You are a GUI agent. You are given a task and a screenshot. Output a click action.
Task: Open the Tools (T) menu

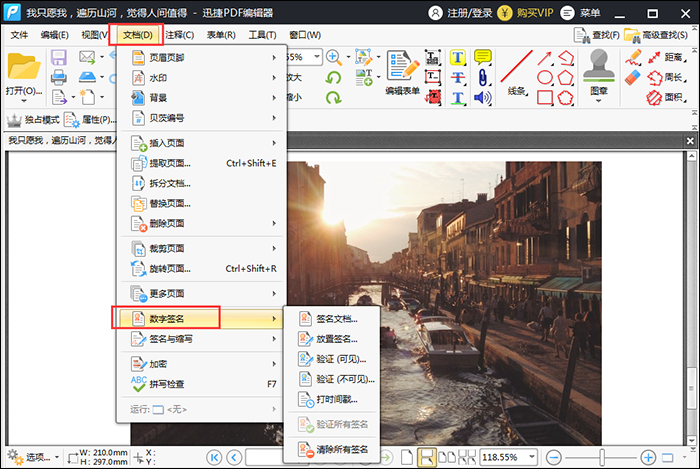tap(262, 35)
